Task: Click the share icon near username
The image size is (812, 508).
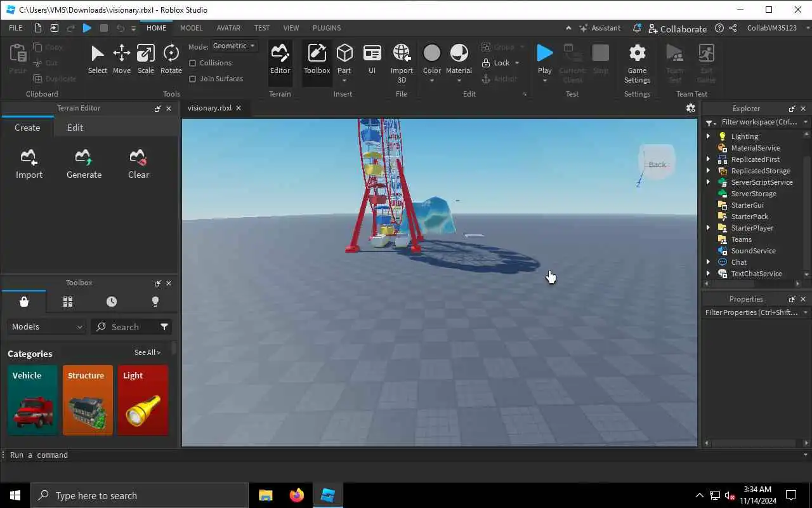Action: 733,28
